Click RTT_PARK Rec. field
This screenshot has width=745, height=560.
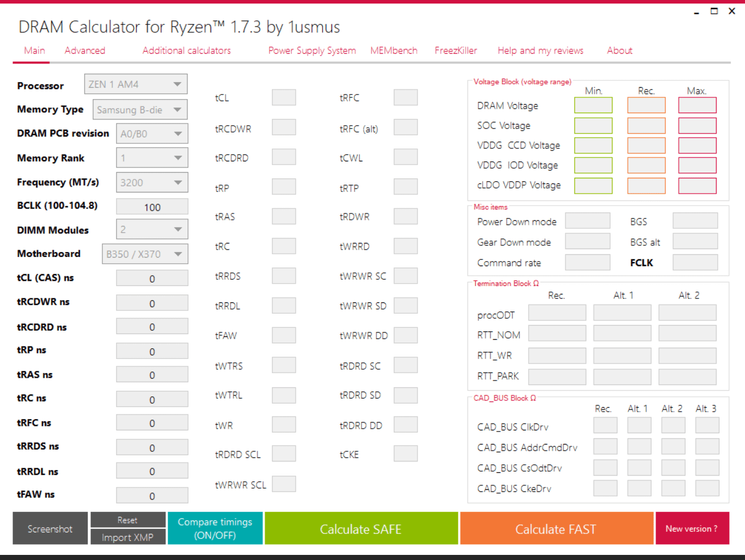pyautogui.click(x=557, y=377)
